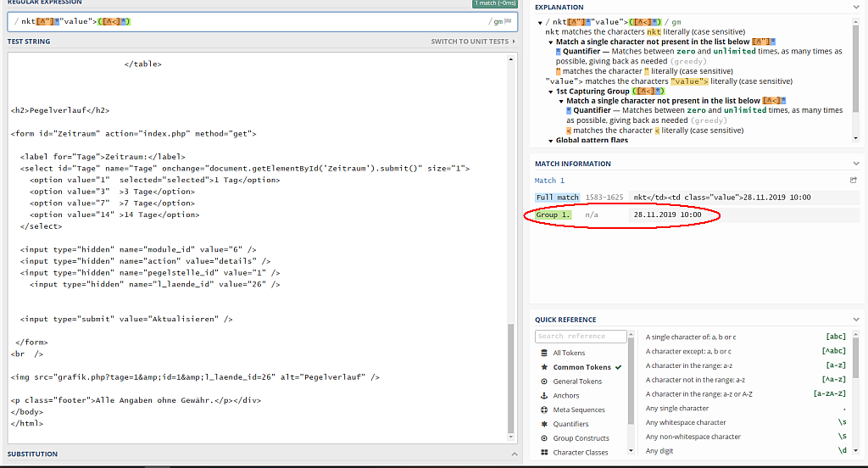Collapse nested 'Match a single character' under Capturing Group
Image resolution: width=868 pixels, height=468 pixels.
[561, 102]
